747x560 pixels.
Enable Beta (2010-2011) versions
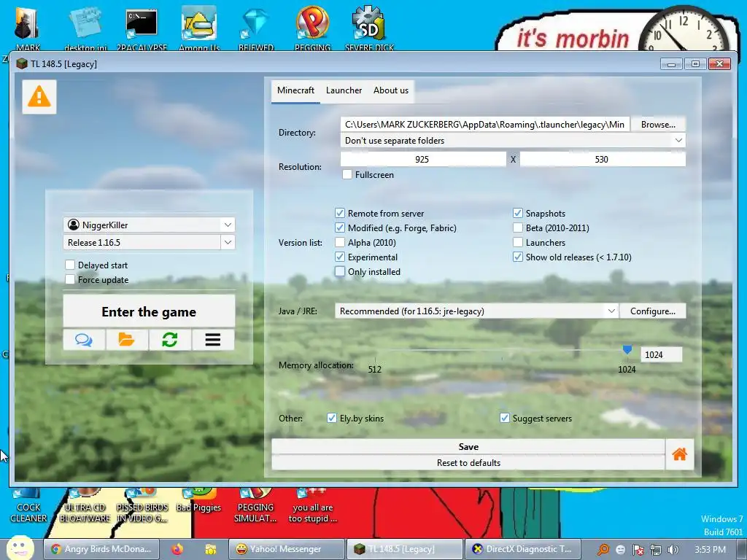click(x=518, y=228)
